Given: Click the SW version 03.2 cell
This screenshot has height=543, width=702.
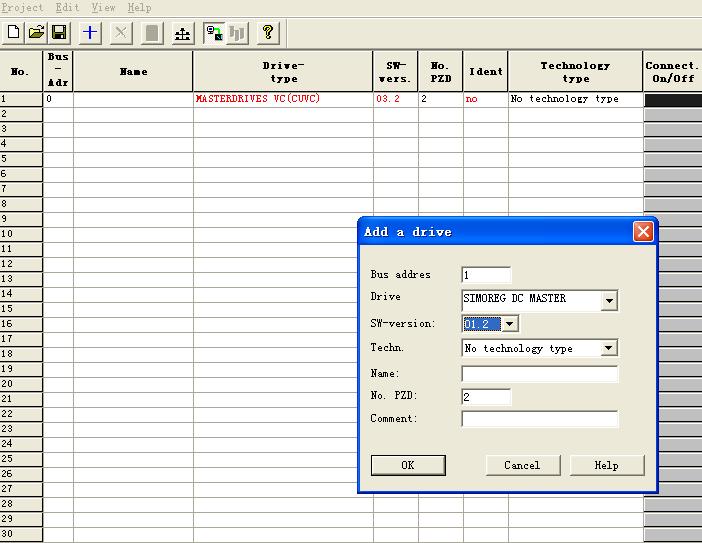Looking at the screenshot, I should (x=395, y=99).
